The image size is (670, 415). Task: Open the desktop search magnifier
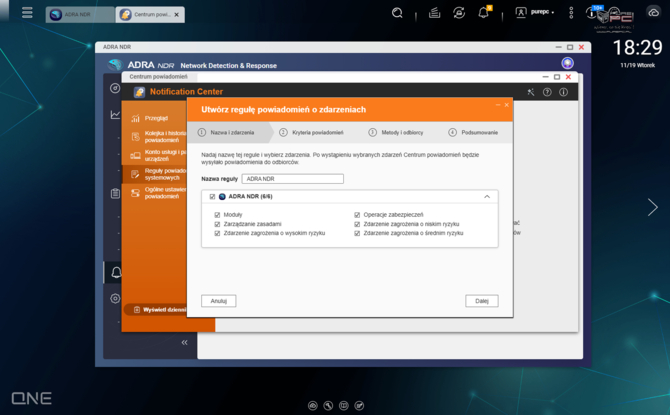tap(397, 13)
